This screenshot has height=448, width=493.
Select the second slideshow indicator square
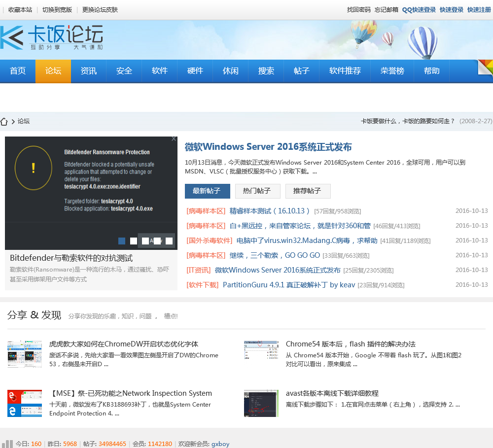(x=134, y=241)
